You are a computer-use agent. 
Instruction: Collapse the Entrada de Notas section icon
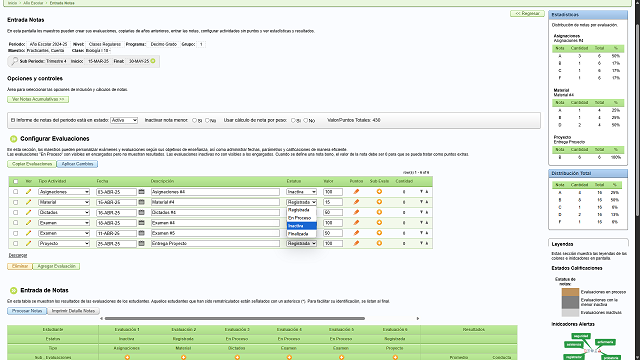13,291
